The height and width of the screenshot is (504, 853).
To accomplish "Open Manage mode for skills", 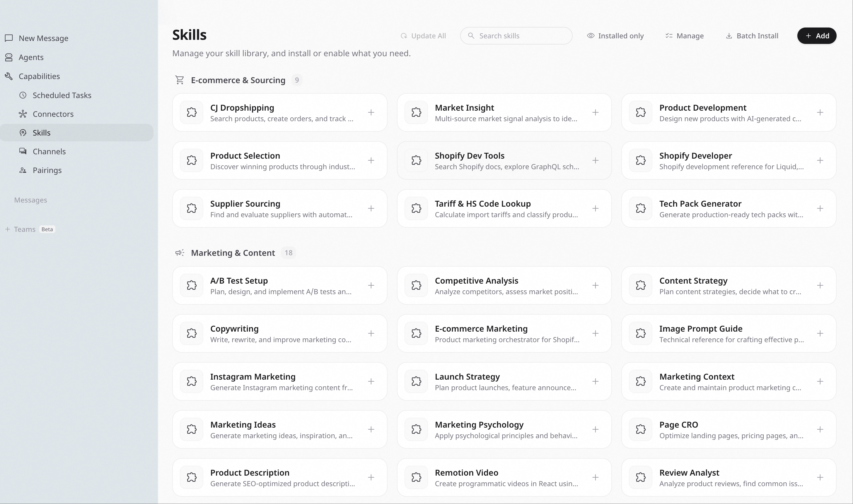I will pyautogui.click(x=684, y=36).
